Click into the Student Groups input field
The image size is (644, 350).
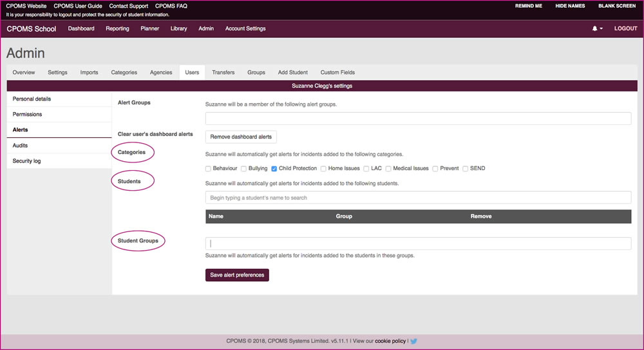pos(418,244)
